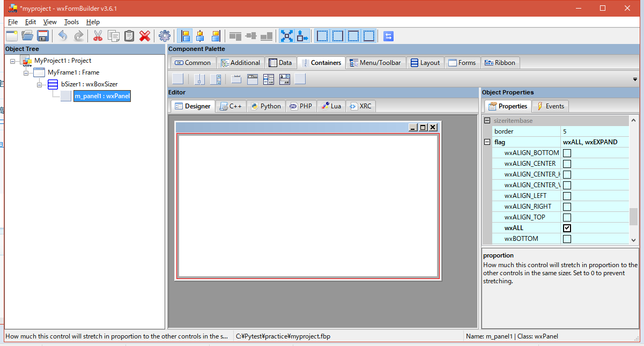Toggle the Align Right toolbar icon
Image resolution: width=644 pixels, height=346 pixels.
[x=216, y=36]
